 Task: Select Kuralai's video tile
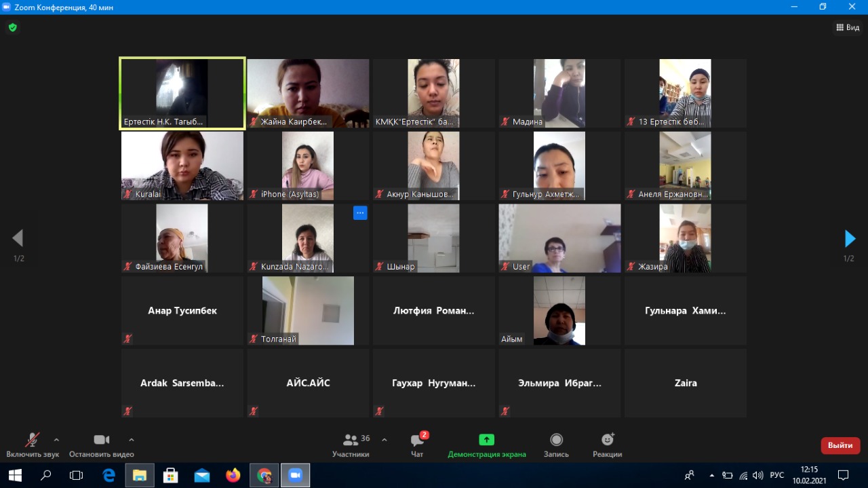point(182,166)
